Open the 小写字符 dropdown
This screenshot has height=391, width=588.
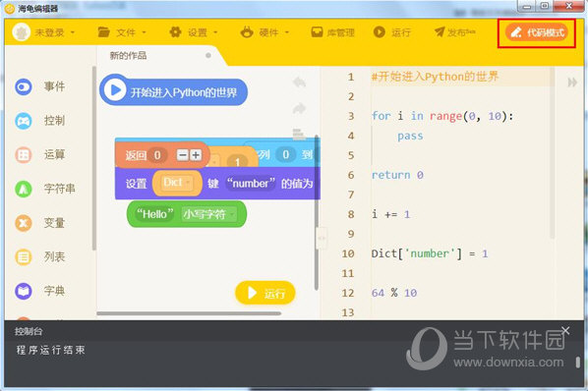click(x=209, y=214)
